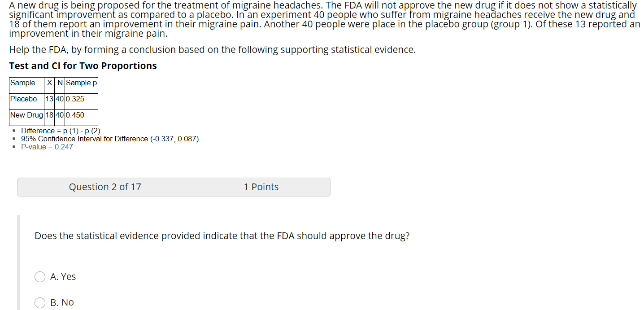Click the 95% Confidence Interval for Difference line
Screen dimensions: 644x310
point(110,139)
